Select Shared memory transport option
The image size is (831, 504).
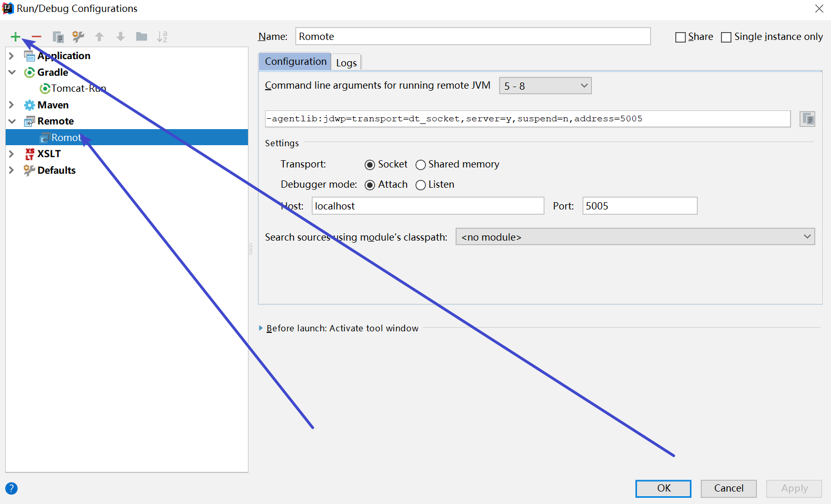(421, 165)
